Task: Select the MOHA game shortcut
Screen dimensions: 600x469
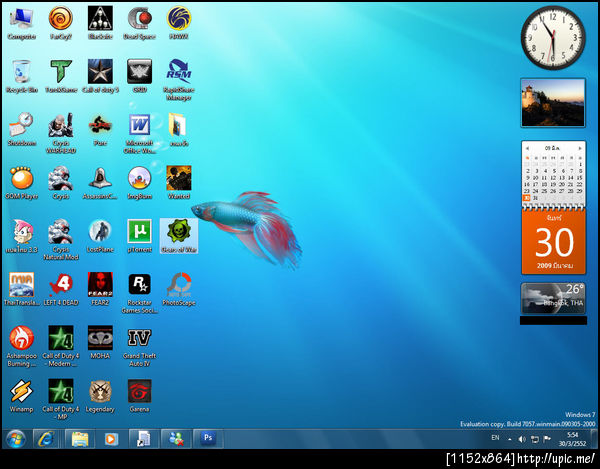Action: point(100,342)
